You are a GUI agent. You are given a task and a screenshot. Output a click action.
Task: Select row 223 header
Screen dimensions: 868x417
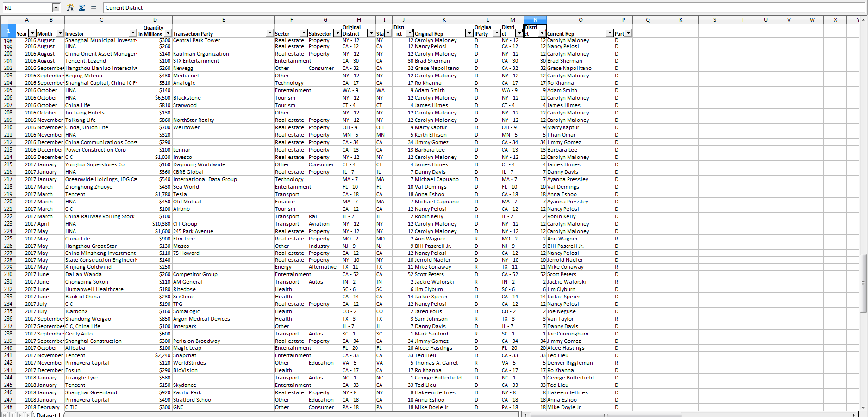pyautogui.click(x=8, y=224)
